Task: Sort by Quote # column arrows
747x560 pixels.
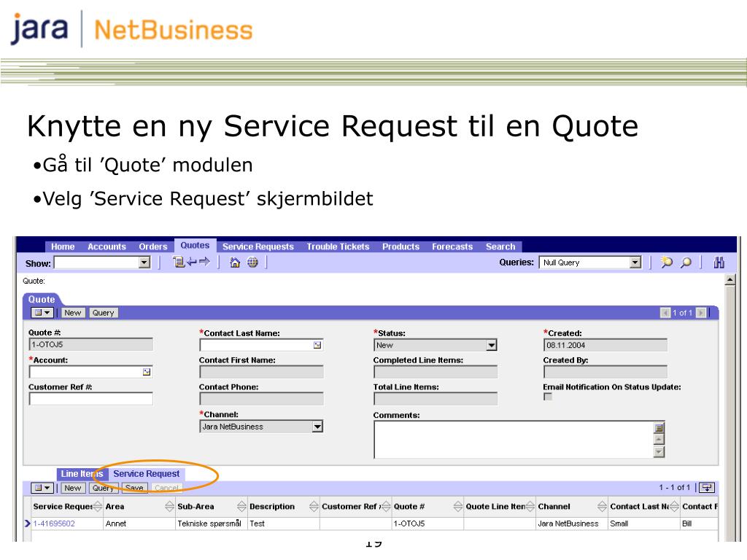Action: coord(458,506)
